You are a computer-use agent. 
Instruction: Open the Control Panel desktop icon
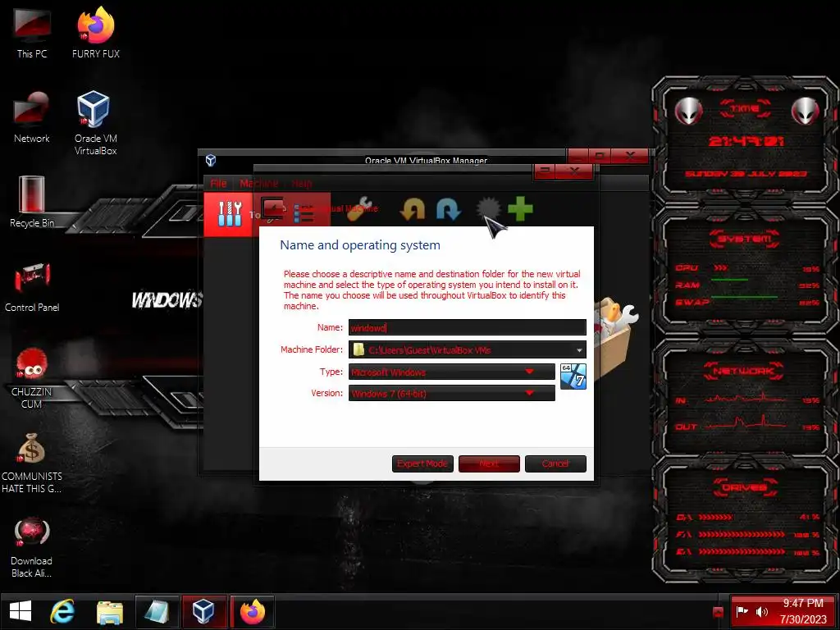pyautogui.click(x=32, y=287)
